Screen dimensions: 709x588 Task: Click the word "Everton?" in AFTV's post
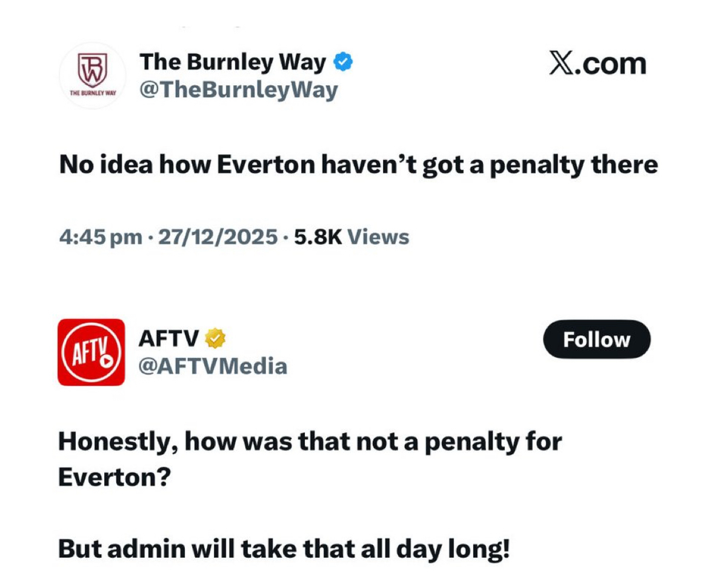pyautogui.click(x=115, y=477)
